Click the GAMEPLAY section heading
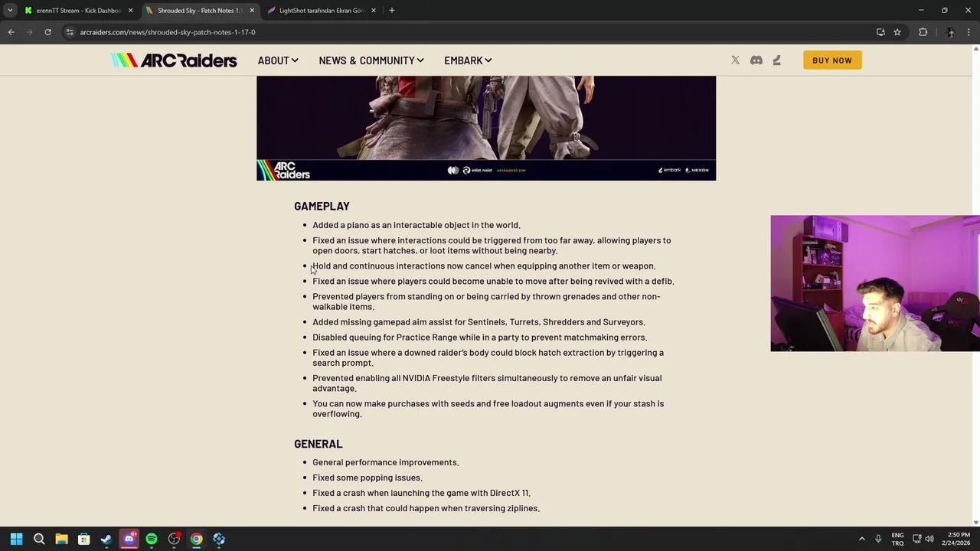The width and height of the screenshot is (980, 551). [322, 206]
